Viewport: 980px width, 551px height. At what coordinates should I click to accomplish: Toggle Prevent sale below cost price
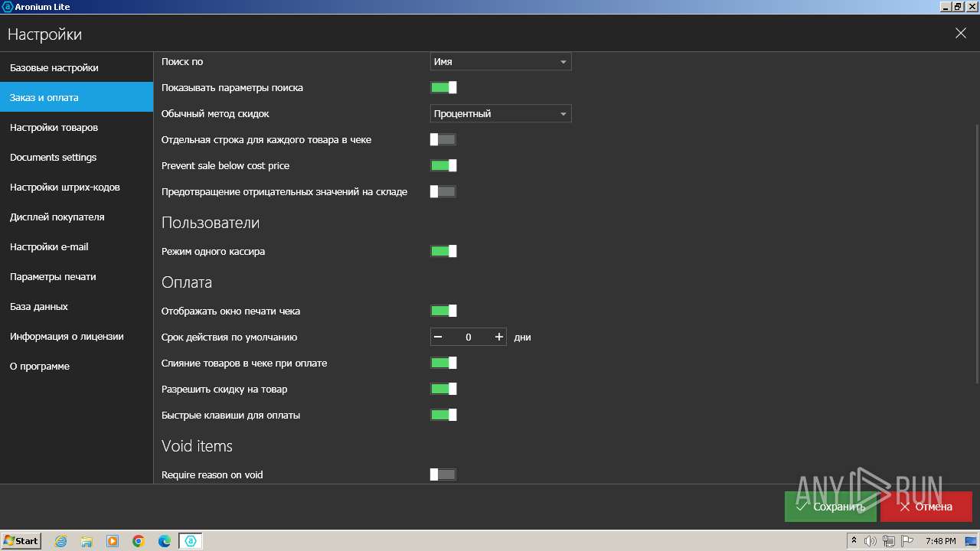[x=443, y=165]
